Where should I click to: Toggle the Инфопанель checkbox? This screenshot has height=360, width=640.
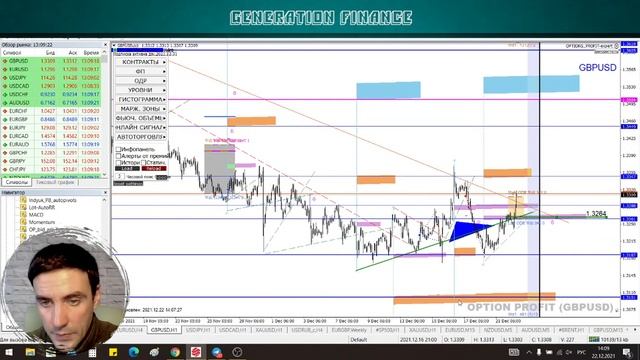[x=118, y=149]
